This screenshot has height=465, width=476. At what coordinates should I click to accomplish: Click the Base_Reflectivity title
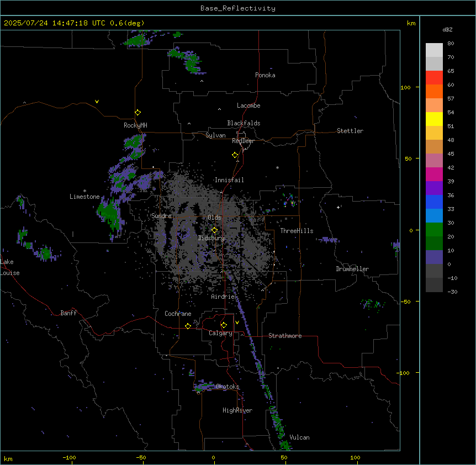coord(238,8)
